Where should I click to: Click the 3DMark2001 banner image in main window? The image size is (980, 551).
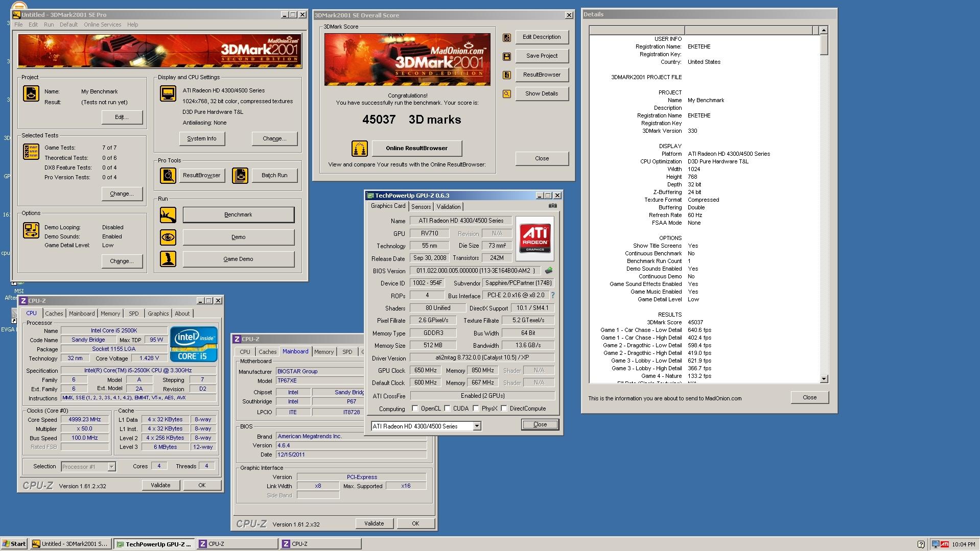click(x=159, y=51)
